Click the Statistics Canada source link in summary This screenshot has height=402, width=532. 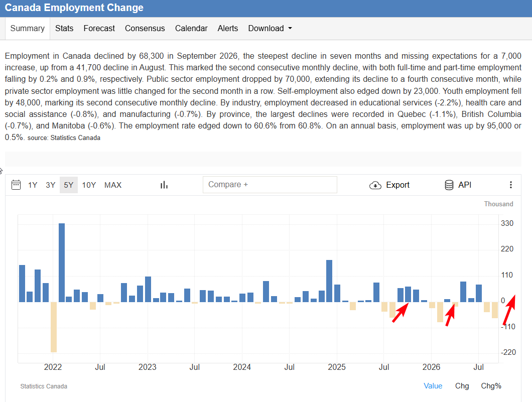tap(75, 138)
